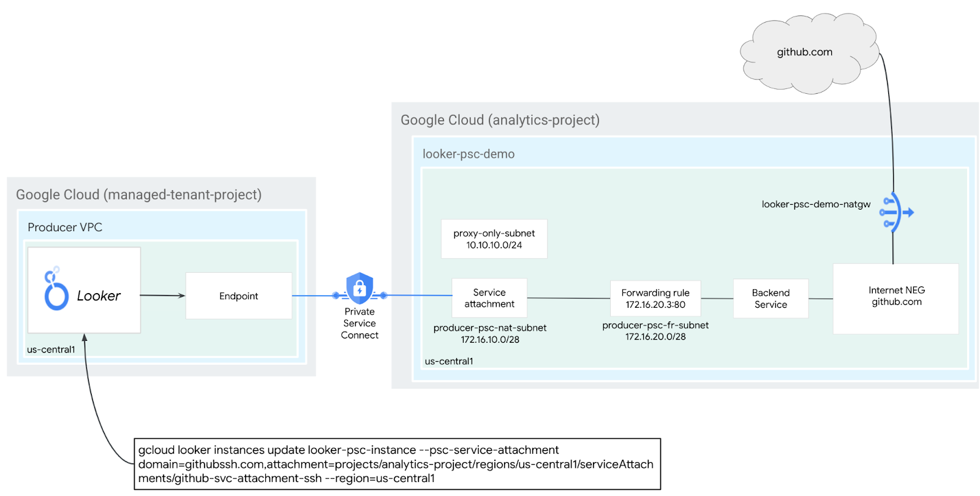Click the Google Cloud (analytics-project) title
The height and width of the screenshot is (496, 980).
point(500,120)
